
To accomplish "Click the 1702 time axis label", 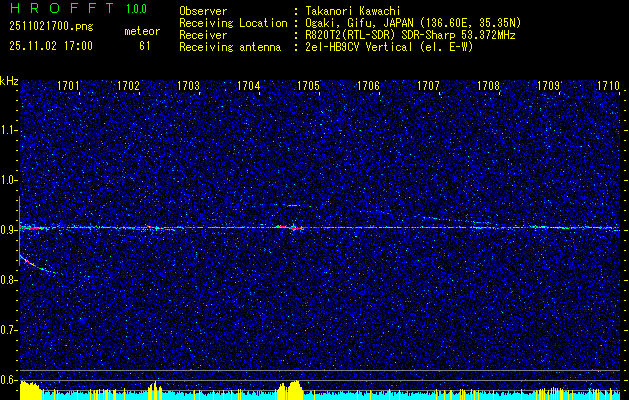I will [128, 86].
